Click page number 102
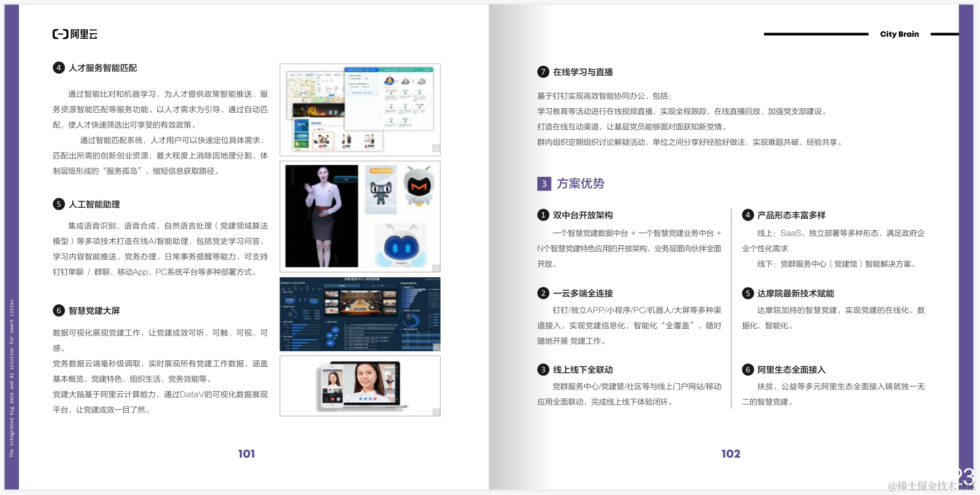Image resolution: width=980 pixels, height=495 pixels. tap(730, 454)
